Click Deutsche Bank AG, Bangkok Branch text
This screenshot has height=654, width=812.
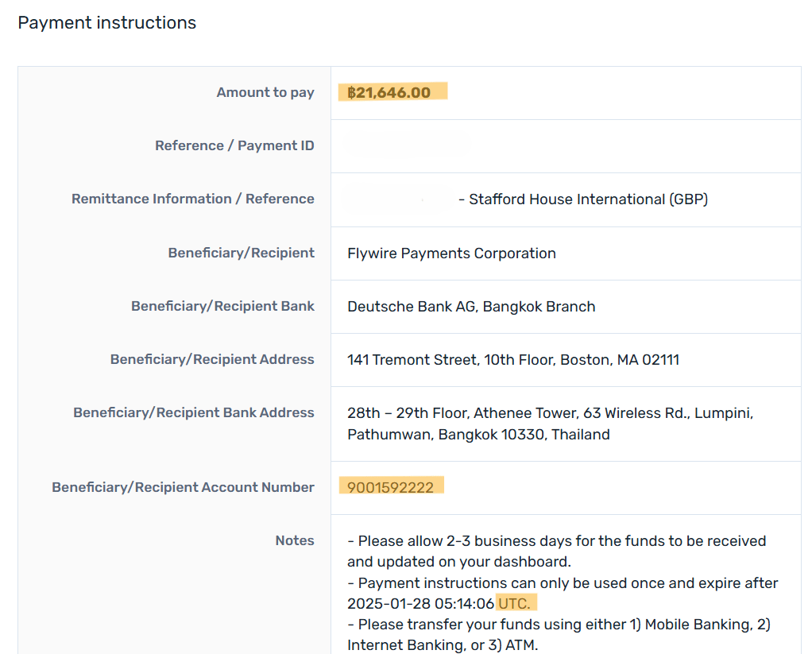click(x=471, y=307)
